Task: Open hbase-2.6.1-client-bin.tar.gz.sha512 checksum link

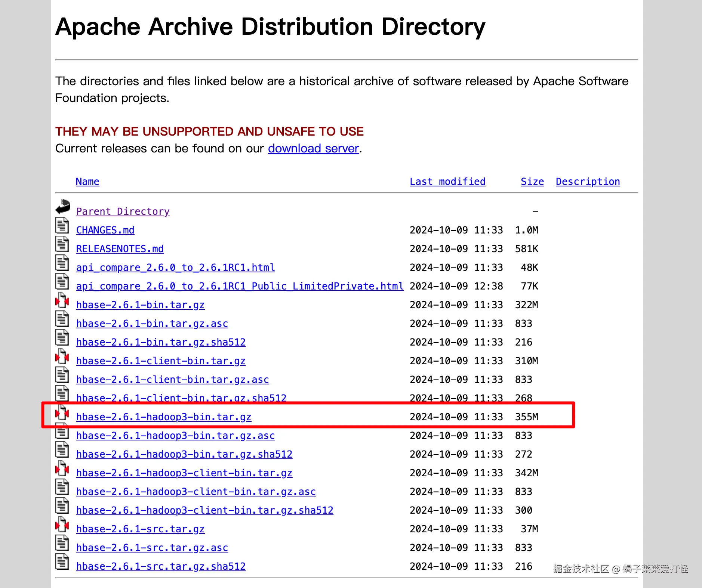Action: coord(181,397)
